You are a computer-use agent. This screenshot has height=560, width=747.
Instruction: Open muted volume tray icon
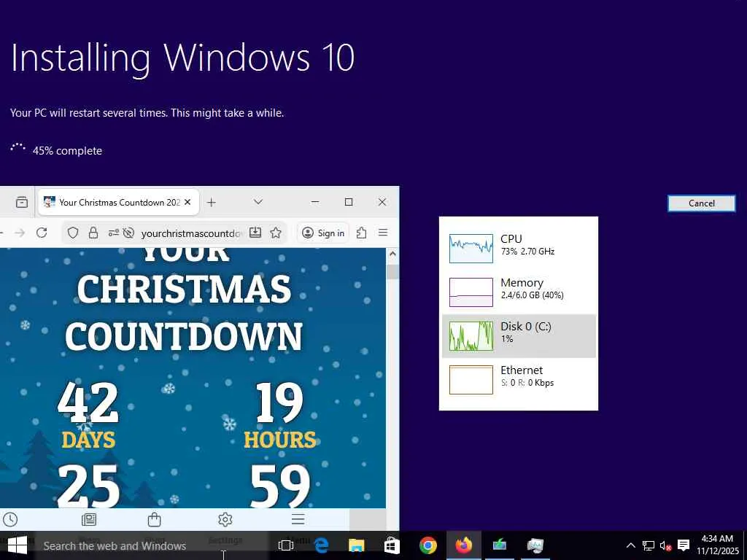(x=665, y=545)
